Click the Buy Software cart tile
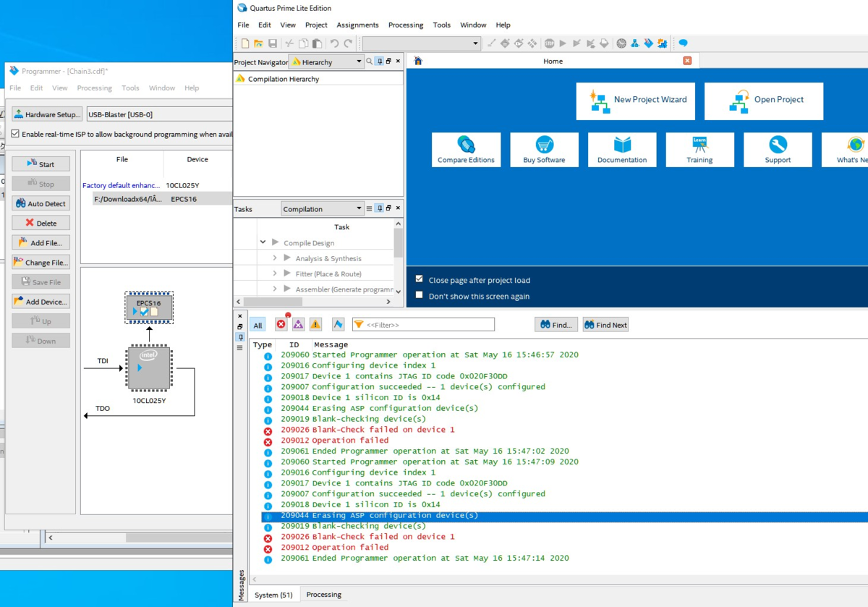Image resolution: width=868 pixels, height=607 pixels. [544, 150]
